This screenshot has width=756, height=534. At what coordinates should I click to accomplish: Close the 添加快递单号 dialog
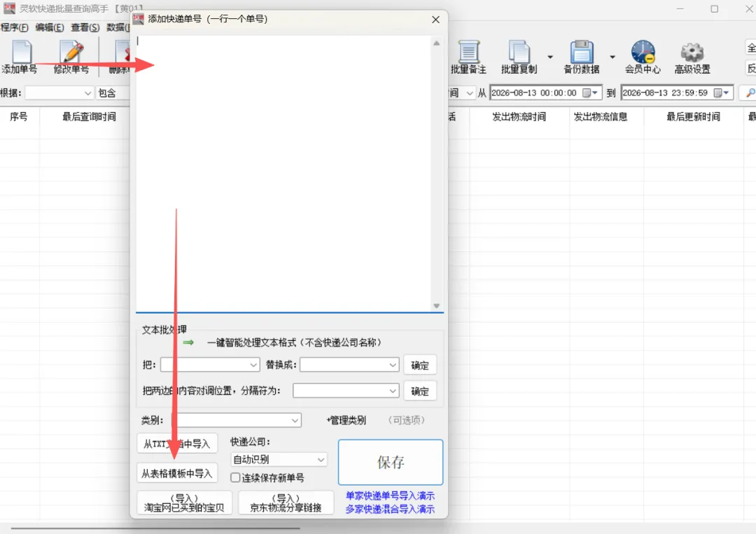[435, 20]
